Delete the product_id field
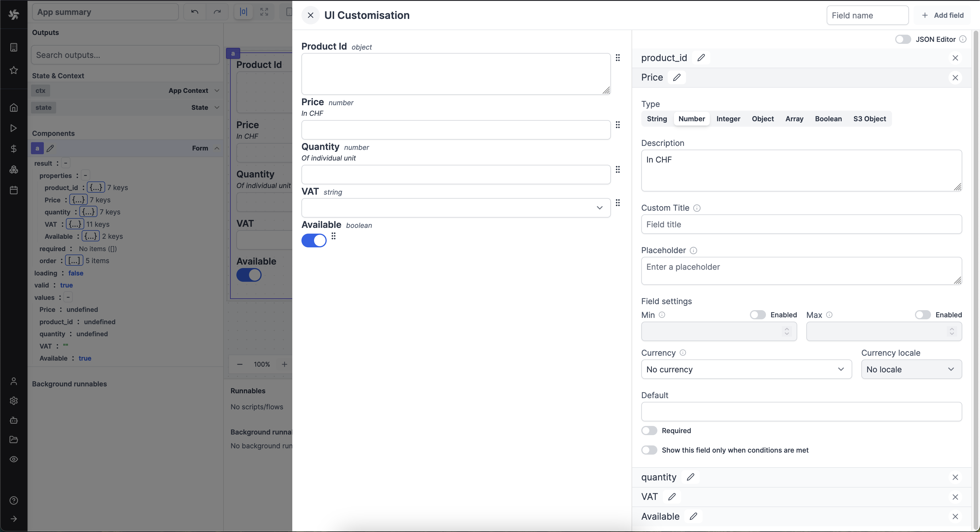980x532 pixels. [x=955, y=58]
